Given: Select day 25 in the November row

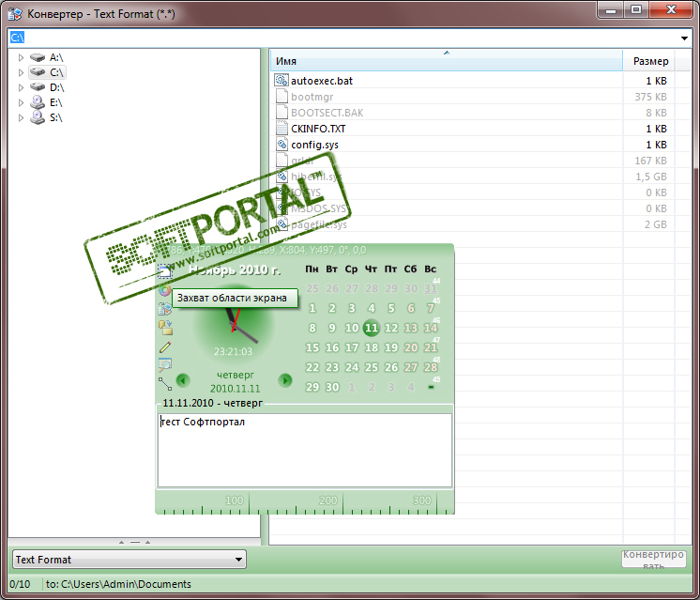Looking at the screenshot, I should point(372,367).
